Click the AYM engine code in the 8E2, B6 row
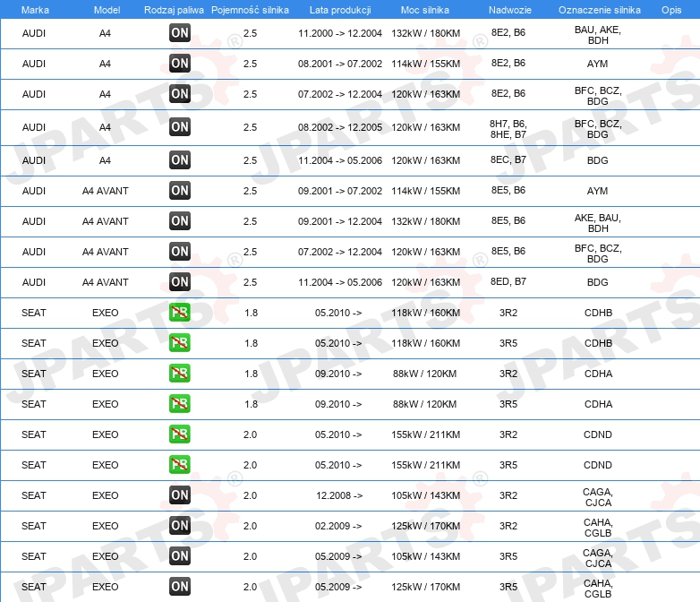Screen dimensions: 700x602 597,64
